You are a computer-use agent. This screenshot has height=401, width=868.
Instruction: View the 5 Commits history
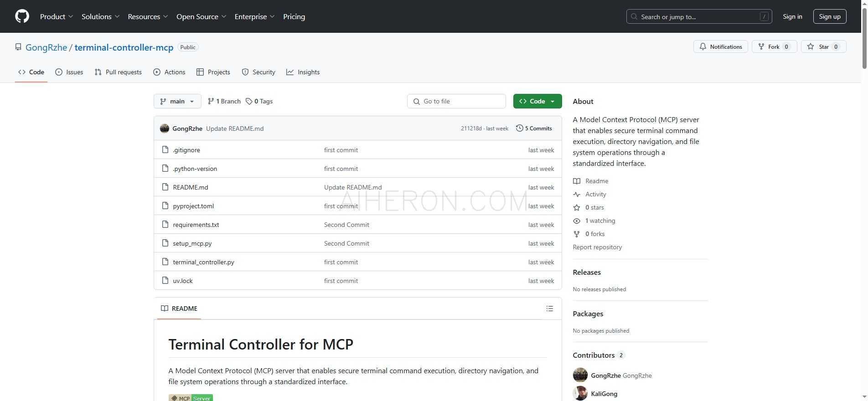534,129
